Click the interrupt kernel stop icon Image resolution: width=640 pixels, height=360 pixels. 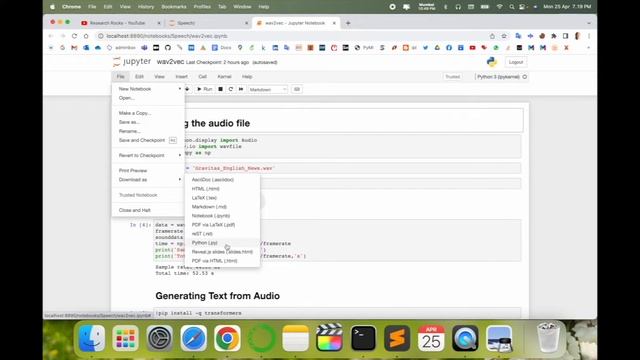click(220, 89)
